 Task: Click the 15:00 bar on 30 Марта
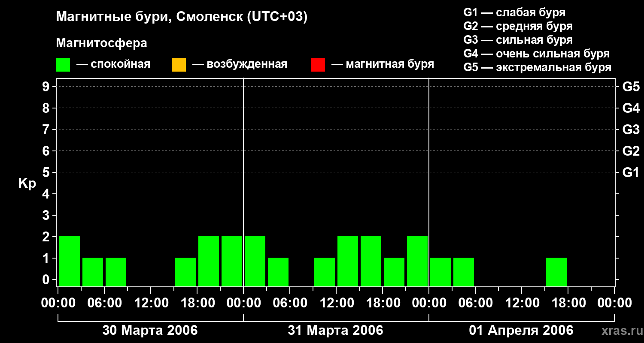[185, 272]
